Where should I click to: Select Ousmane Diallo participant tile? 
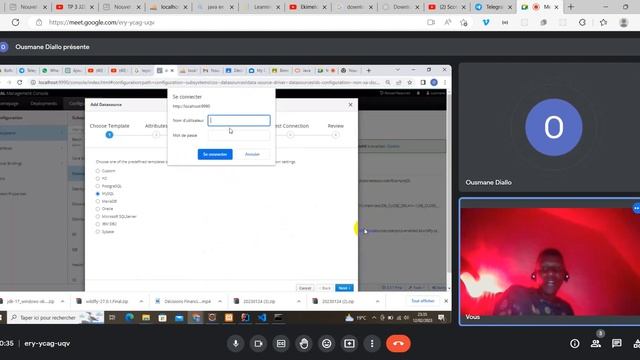[x=549, y=127]
